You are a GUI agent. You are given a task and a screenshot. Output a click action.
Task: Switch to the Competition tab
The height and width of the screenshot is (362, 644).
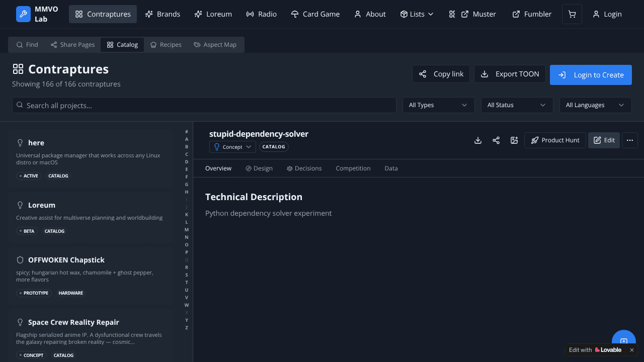click(x=353, y=168)
